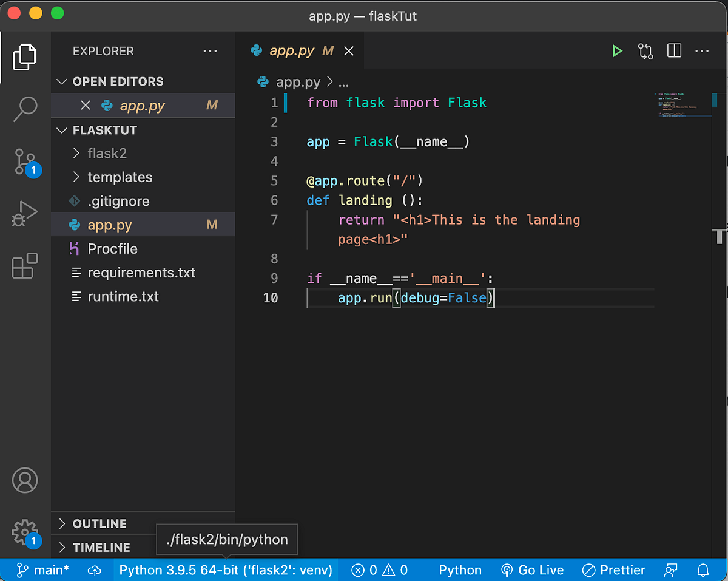Click the Prettier status bar icon

tap(613, 569)
